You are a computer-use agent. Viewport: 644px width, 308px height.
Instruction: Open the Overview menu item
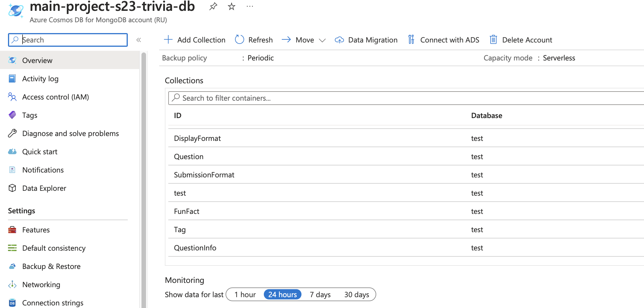[70, 60]
